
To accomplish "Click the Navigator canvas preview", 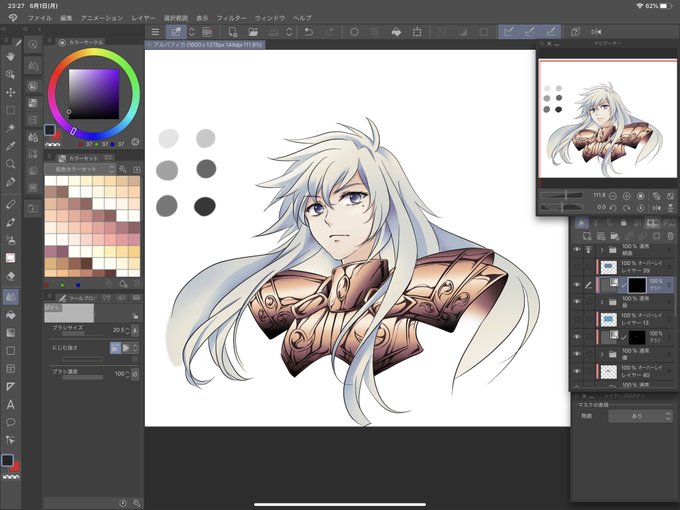I will tap(608, 119).
